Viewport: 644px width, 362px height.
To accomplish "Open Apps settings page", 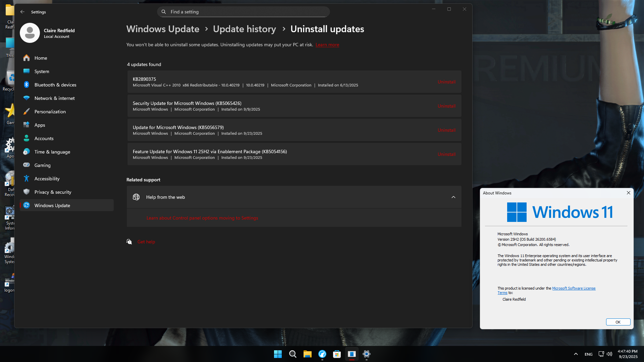I will click(67, 125).
